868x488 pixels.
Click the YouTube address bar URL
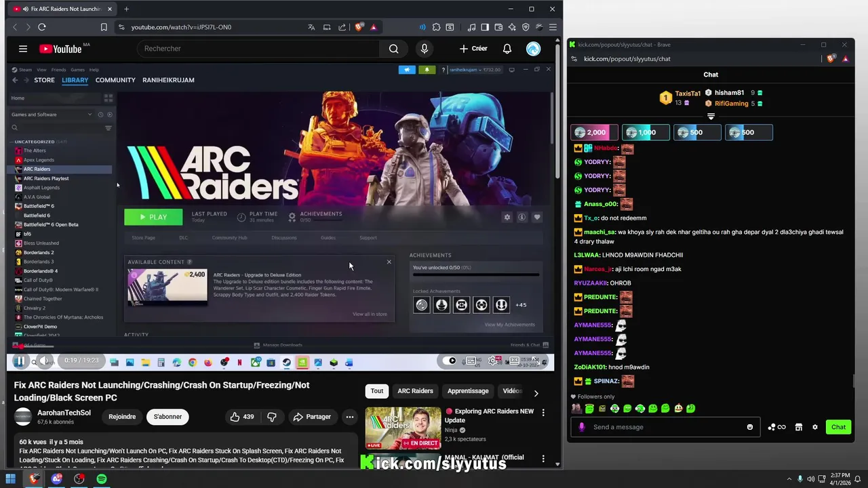[x=181, y=27]
